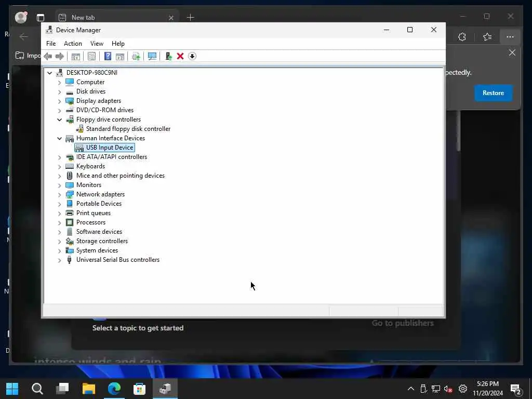Click the Print queues printer icon
The width and height of the screenshot is (532, 399).
(70, 213)
